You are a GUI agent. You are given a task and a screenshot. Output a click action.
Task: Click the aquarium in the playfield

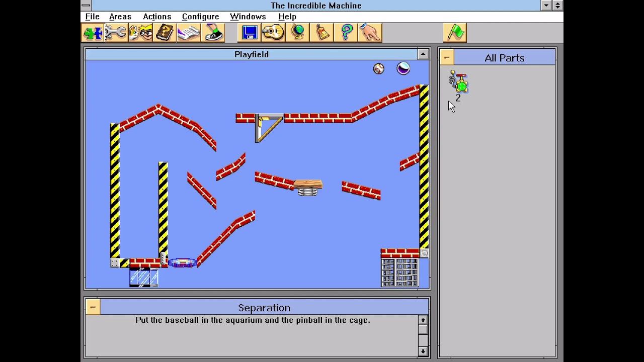click(144, 278)
